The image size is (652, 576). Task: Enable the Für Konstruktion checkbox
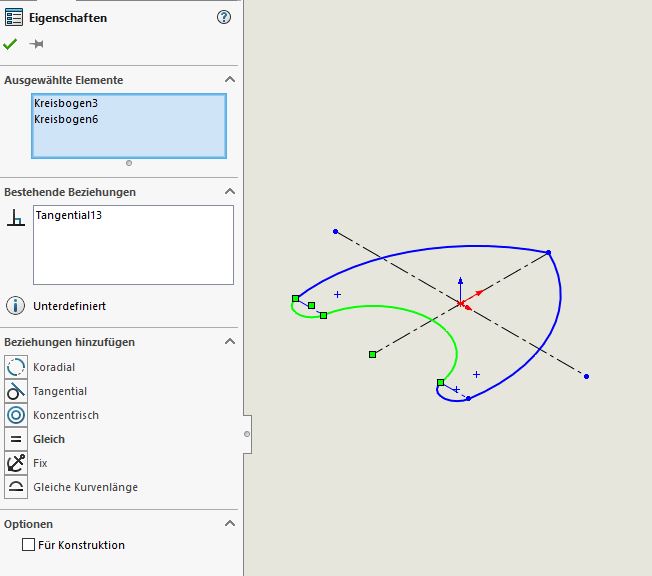28,544
